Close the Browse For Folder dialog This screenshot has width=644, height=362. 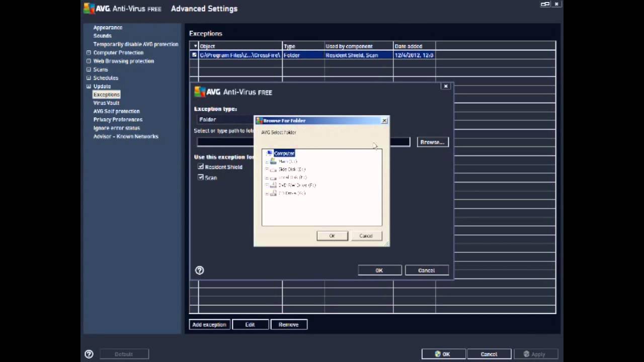pos(384,121)
